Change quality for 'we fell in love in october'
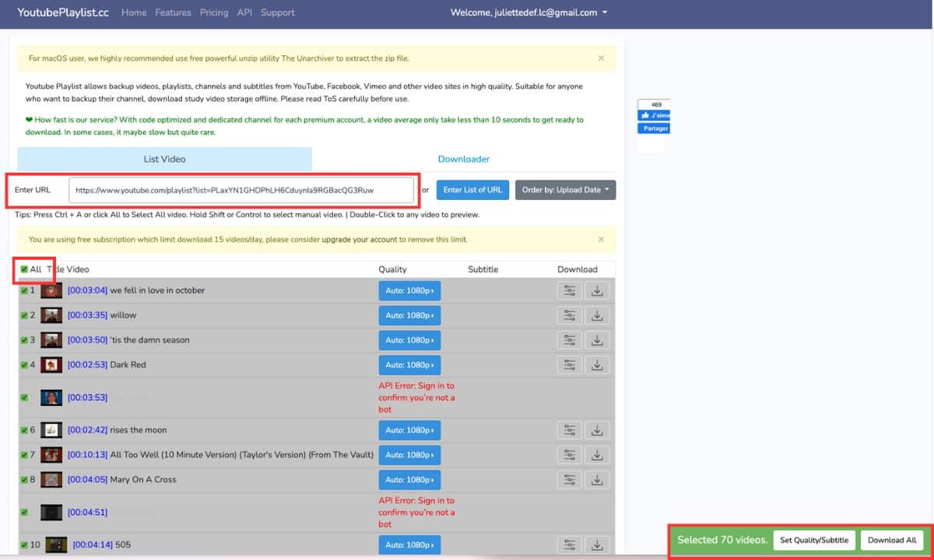The width and height of the screenshot is (934, 560). point(409,291)
